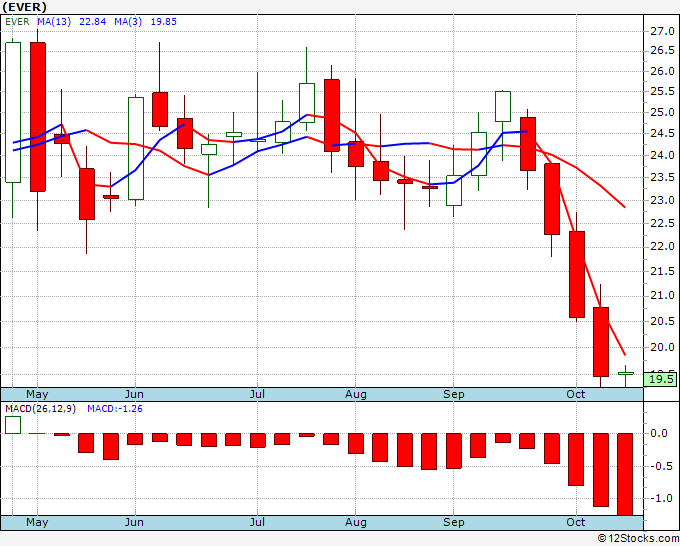
Task: Click the MACD(26,12,9) indicator label
Action: (x=40, y=409)
